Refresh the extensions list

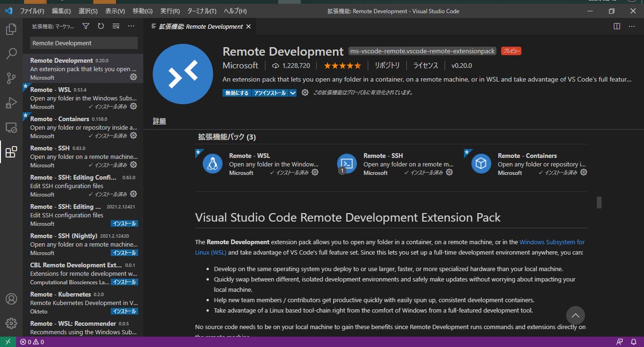(x=100, y=26)
